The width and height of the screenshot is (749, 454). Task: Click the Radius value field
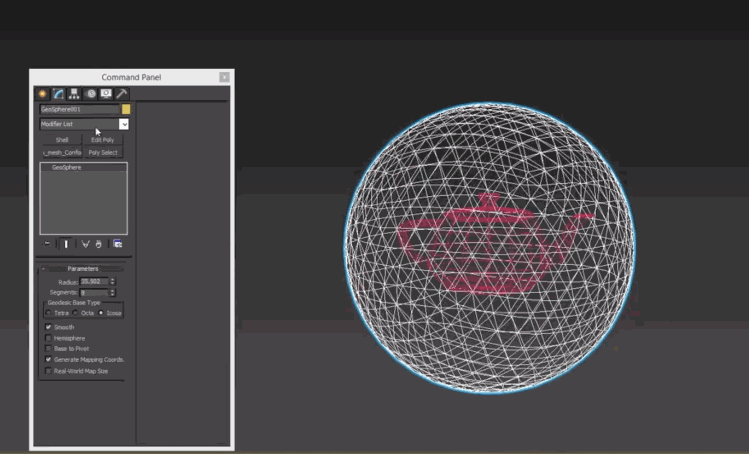(94, 281)
